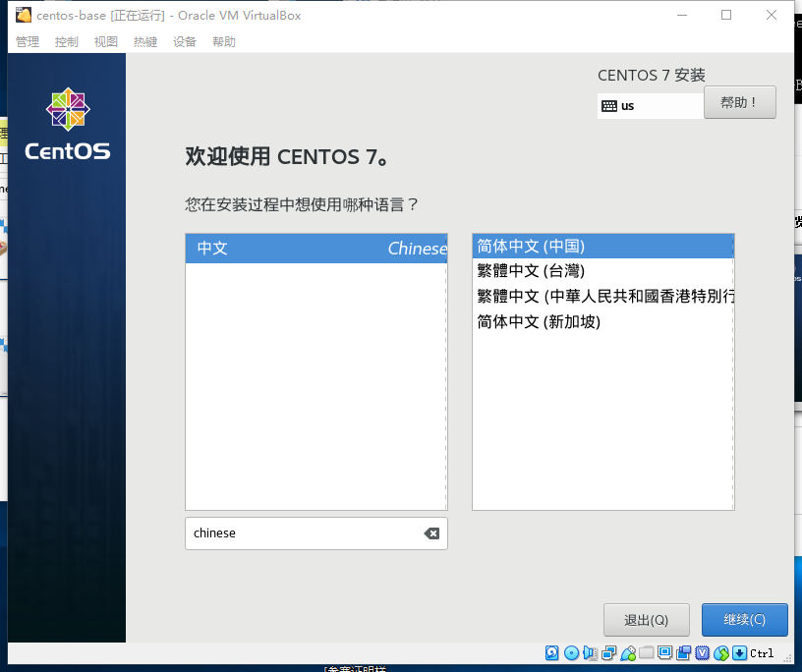Click the display settings status icon
The height and width of the screenshot is (672, 802).
tap(664, 653)
